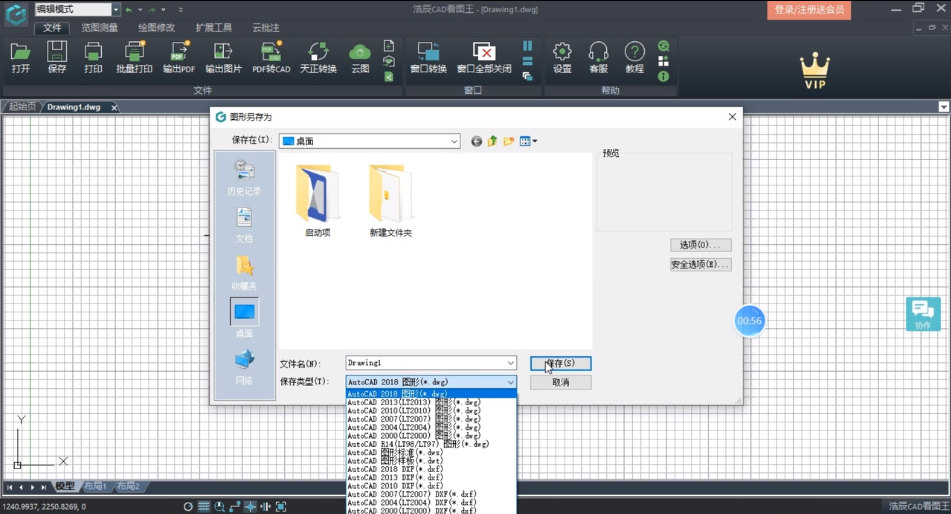Click the green share icon in ribbon

(x=389, y=76)
